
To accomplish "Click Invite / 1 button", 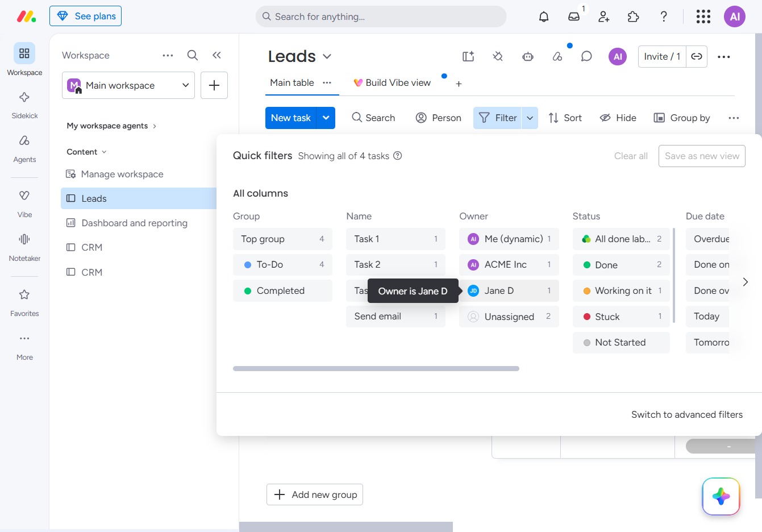I will tap(662, 56).
